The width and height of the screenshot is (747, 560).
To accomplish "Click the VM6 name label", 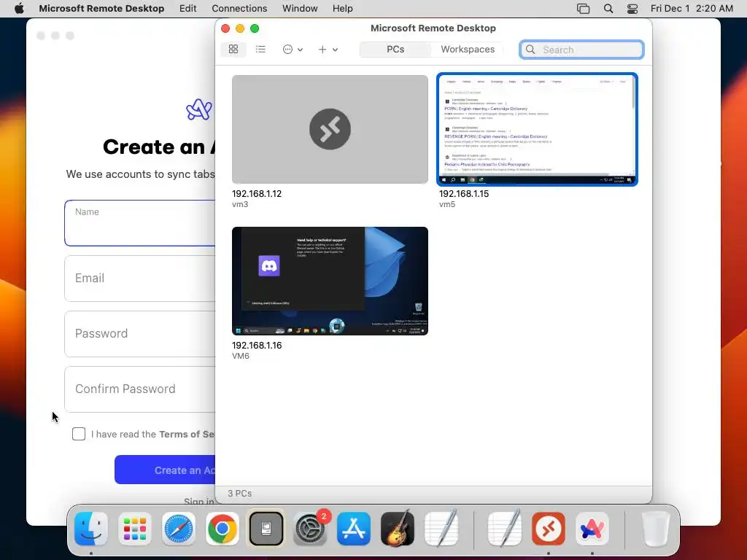I will tap(241, 356).
